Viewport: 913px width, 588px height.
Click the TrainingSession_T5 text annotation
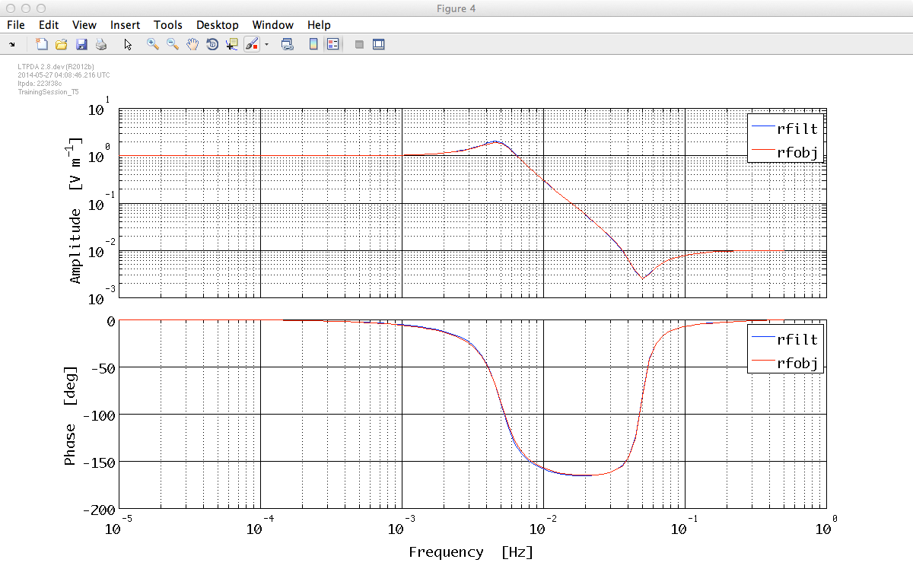tap(47, 91)
